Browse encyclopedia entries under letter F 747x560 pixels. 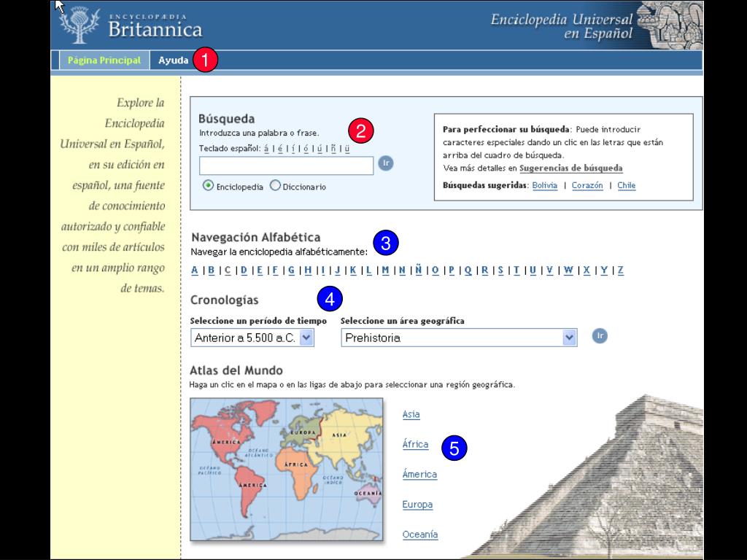(275, 271)
